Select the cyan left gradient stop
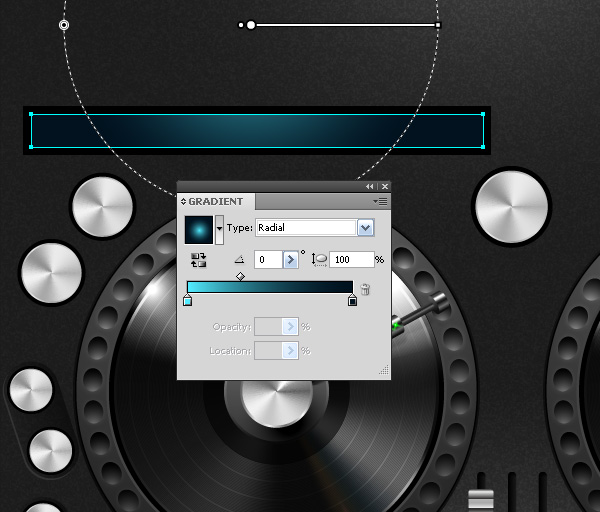The height and width of the screenshot is (512, 600). 188,300
